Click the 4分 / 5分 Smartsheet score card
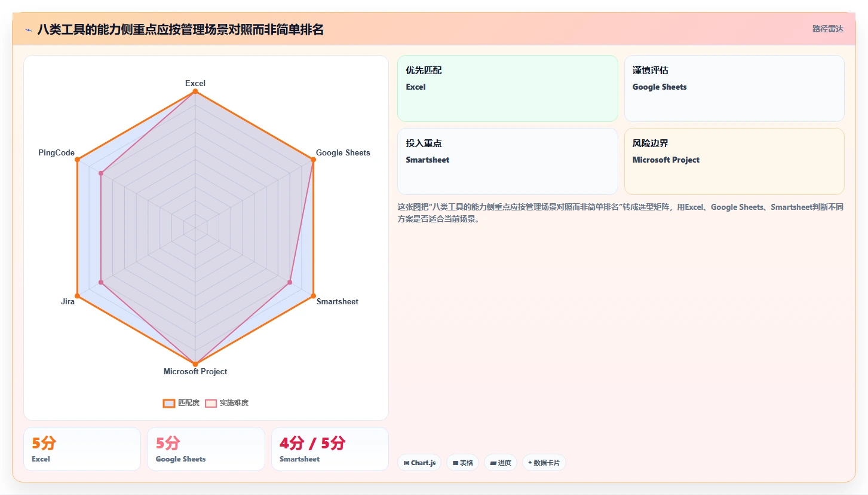Image resolution: width=868 pixels, height=495 pixels. 330,449
